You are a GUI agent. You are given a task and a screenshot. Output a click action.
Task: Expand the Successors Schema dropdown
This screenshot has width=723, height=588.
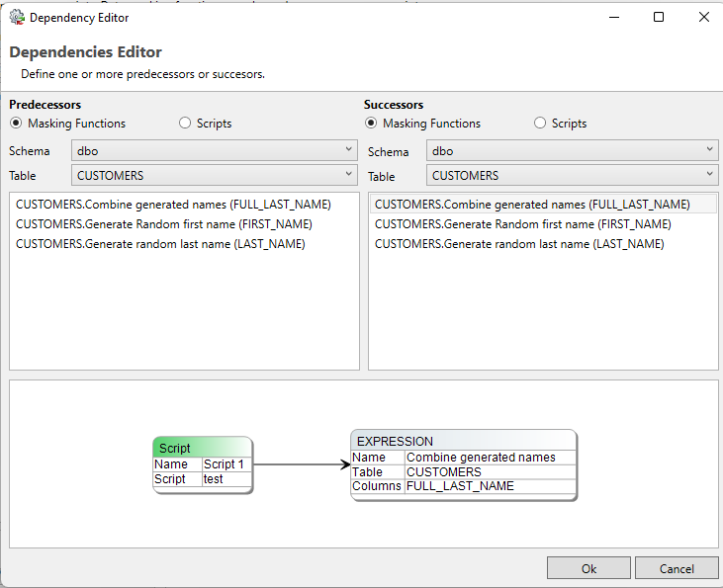tap(572, 151)
